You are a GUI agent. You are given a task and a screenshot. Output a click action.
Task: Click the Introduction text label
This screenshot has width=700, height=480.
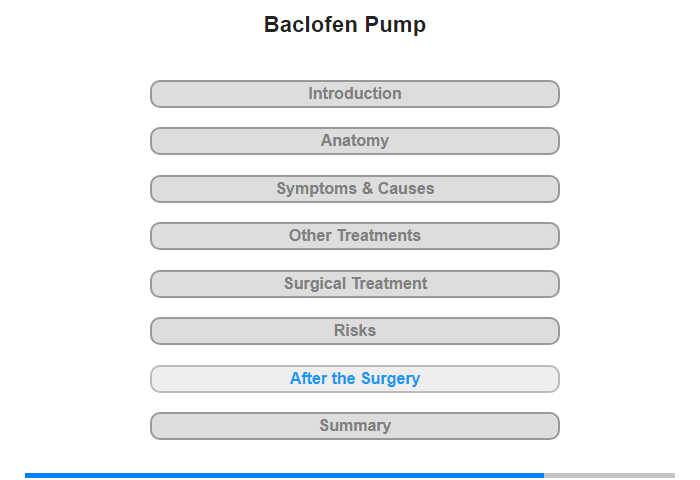coord(354,94)
